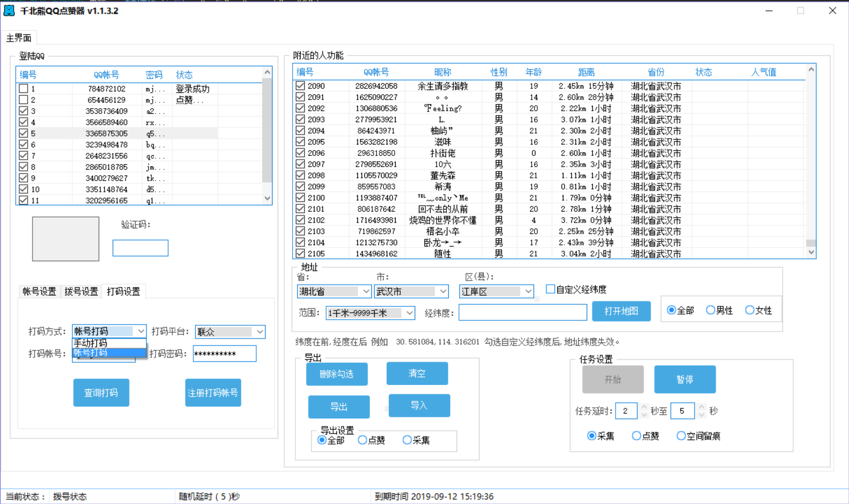
Task: Click the 注册打码帐号 button
Action: click(213, 393)
